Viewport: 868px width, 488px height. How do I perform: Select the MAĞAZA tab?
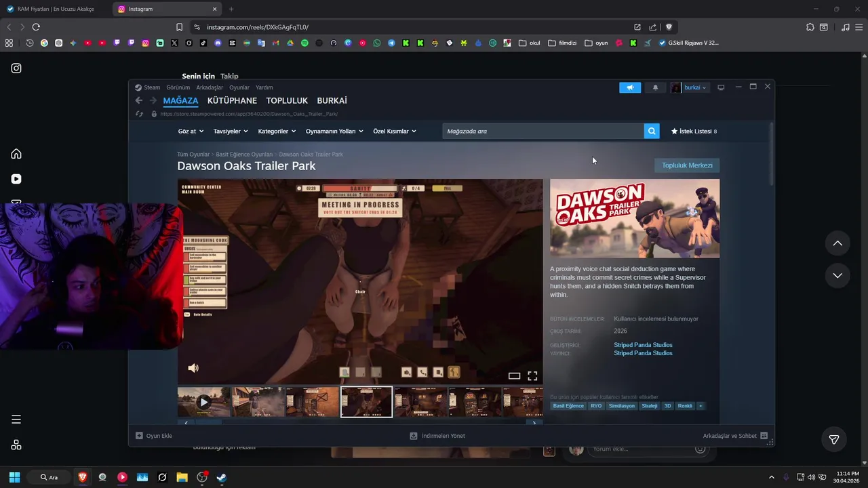pyautogui.click(x=180, y=100)
